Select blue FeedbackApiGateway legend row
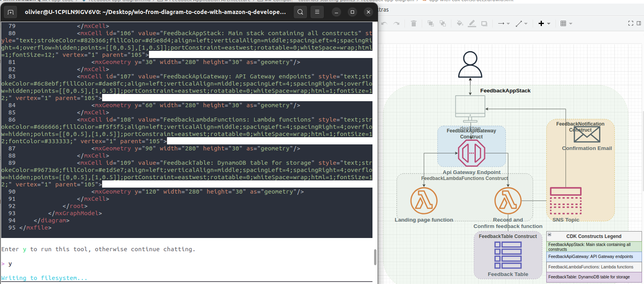 594,257
